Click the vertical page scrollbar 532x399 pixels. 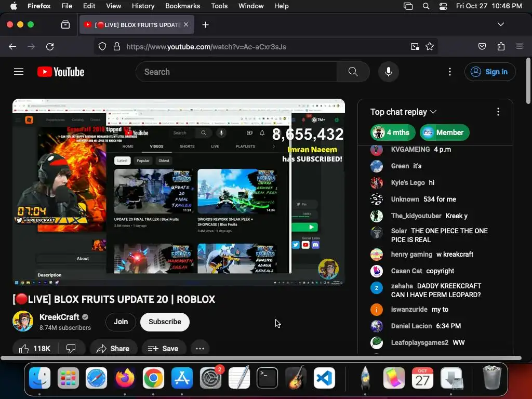point(528,81)
